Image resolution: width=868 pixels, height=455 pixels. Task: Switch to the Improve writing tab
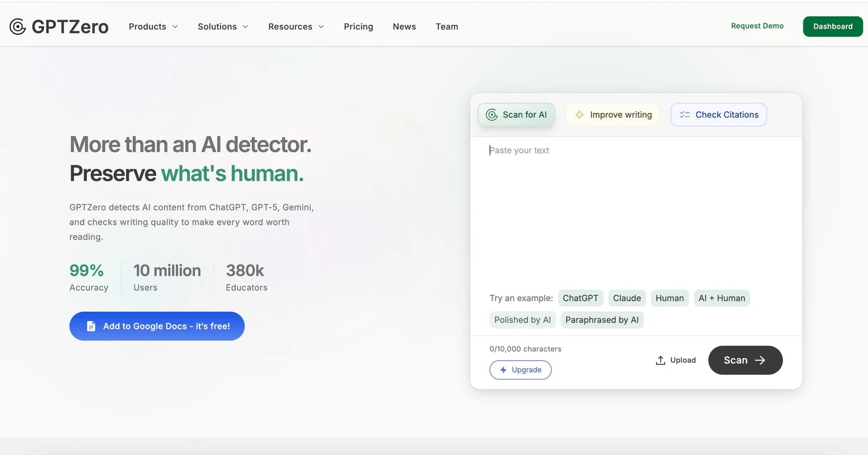(x=613, y=114)
